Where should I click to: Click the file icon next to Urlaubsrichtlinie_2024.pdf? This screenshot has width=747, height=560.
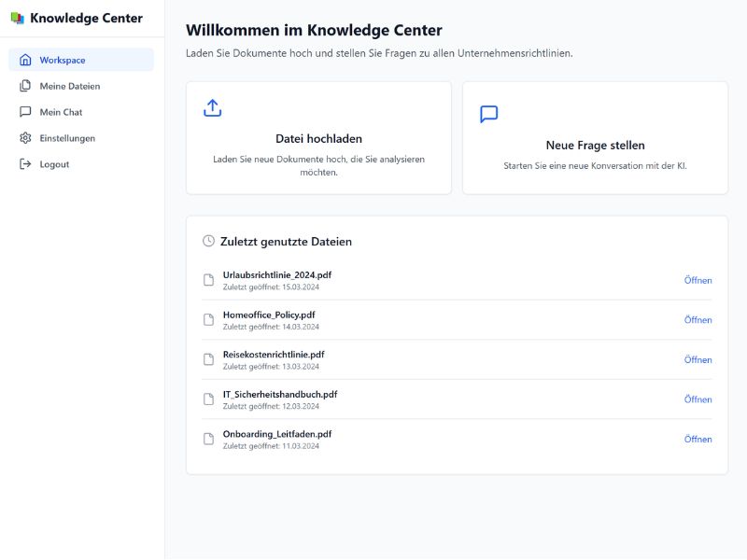(209, 279)
